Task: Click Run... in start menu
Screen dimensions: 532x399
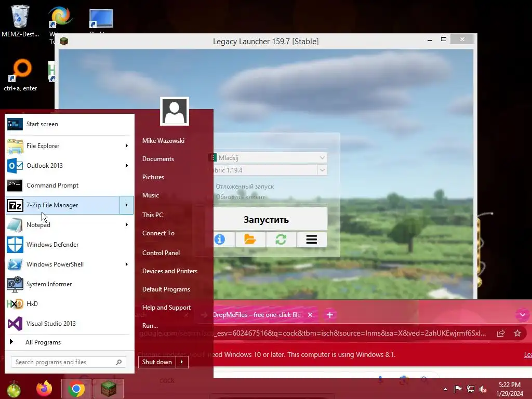Action: pos(150,326)
